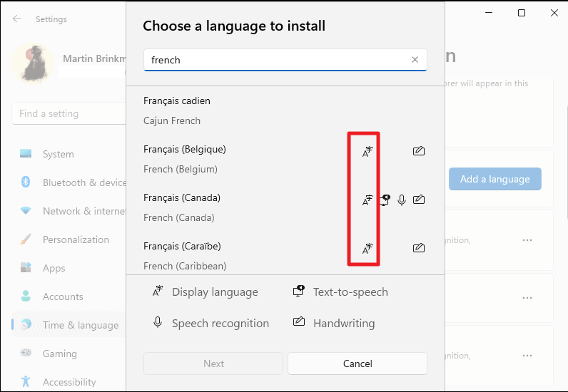Click Handwriting icon in French (Belgium) row
Screen dimensions: 568x392
[419, 151]
